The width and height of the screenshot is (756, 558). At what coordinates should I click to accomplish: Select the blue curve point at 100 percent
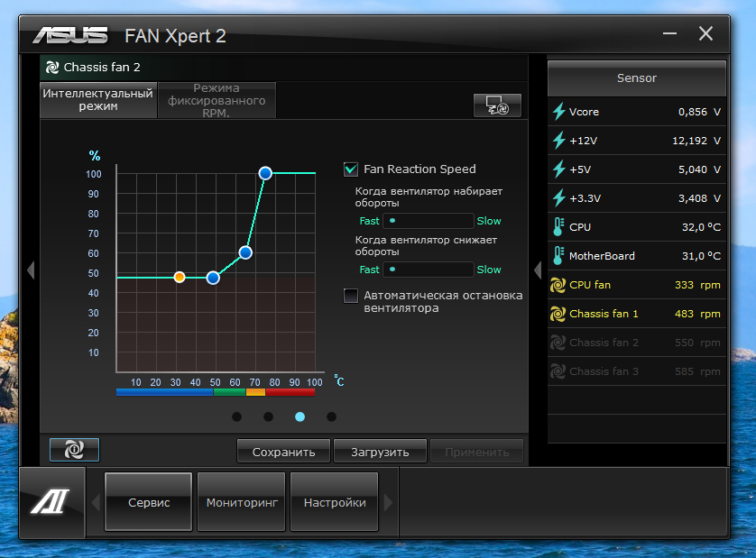(x=265, y=173)
